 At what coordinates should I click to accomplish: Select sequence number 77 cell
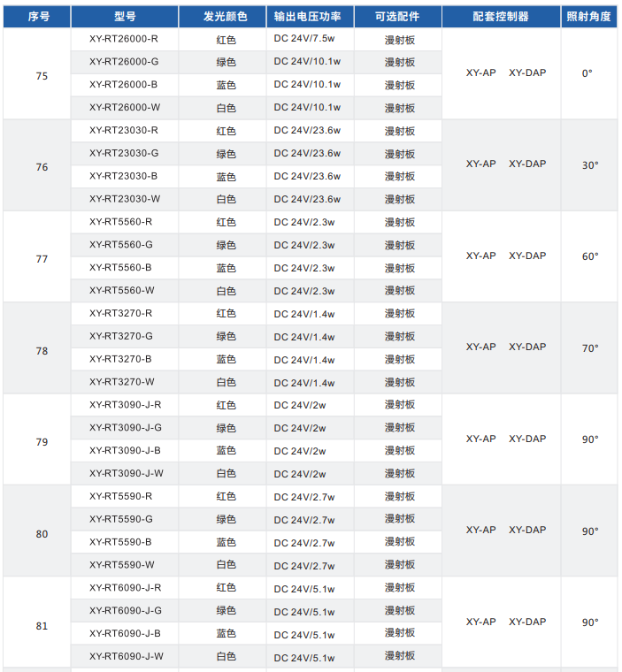coord(42,259)
